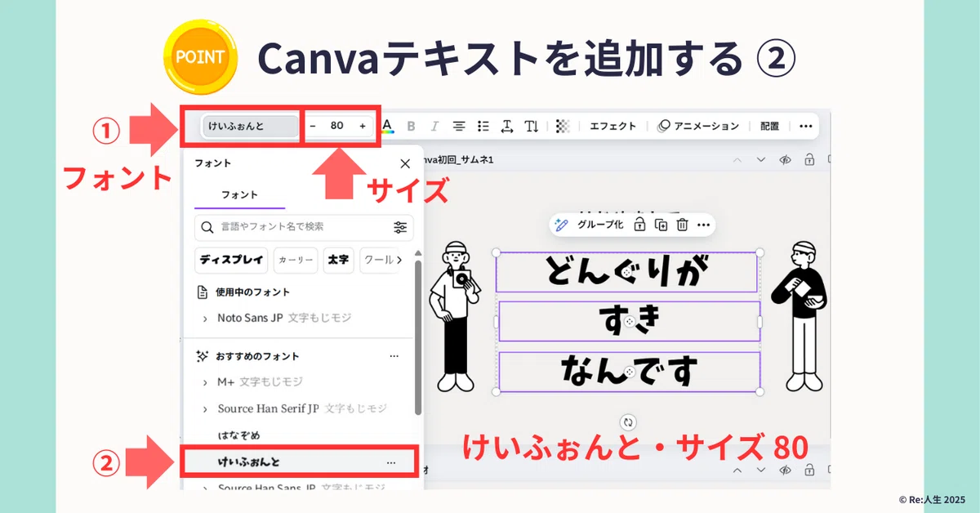
Task: Close the フォント panel
Action: click(405, 163)
